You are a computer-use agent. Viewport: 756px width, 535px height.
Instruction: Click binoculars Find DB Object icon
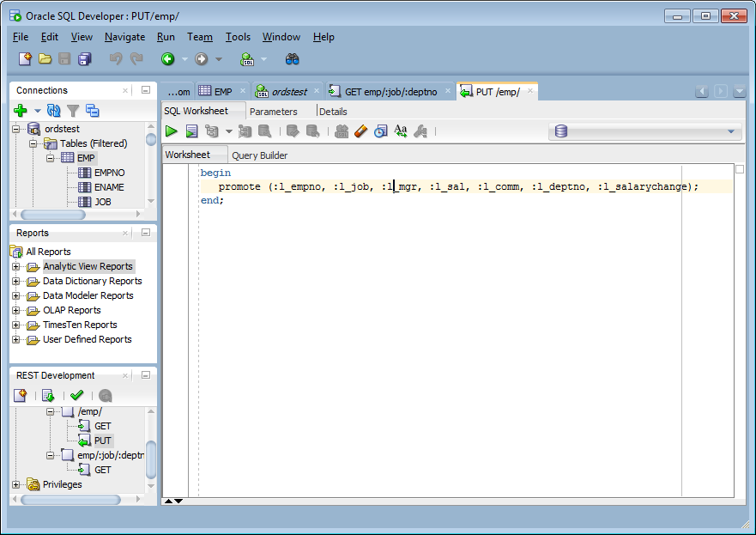pos(292,59)
